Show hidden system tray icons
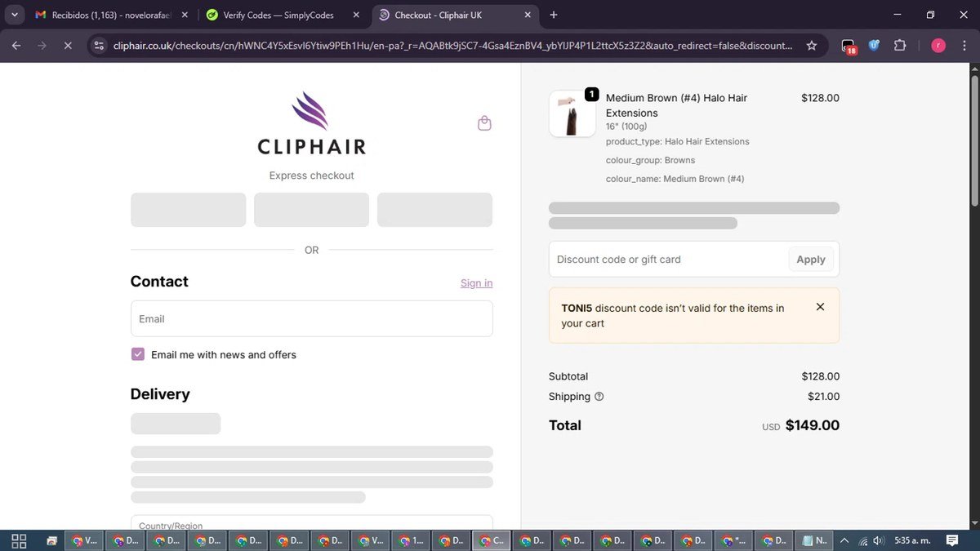The image size is (980, 551). pos(844,540)
